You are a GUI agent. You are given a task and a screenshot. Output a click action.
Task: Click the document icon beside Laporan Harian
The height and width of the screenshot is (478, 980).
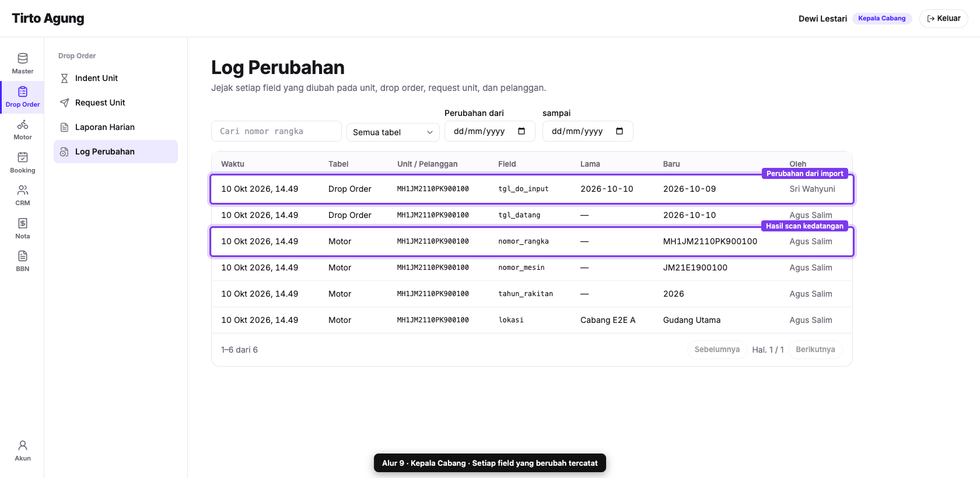tap(65, 127)
